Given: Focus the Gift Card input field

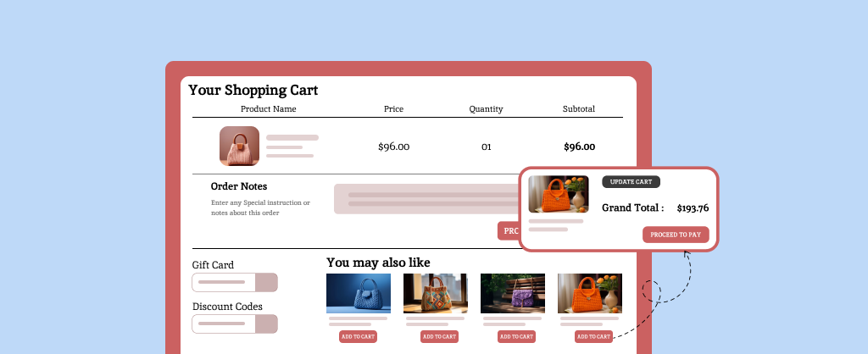Looking at the screenshot, I should pos(224,282).
